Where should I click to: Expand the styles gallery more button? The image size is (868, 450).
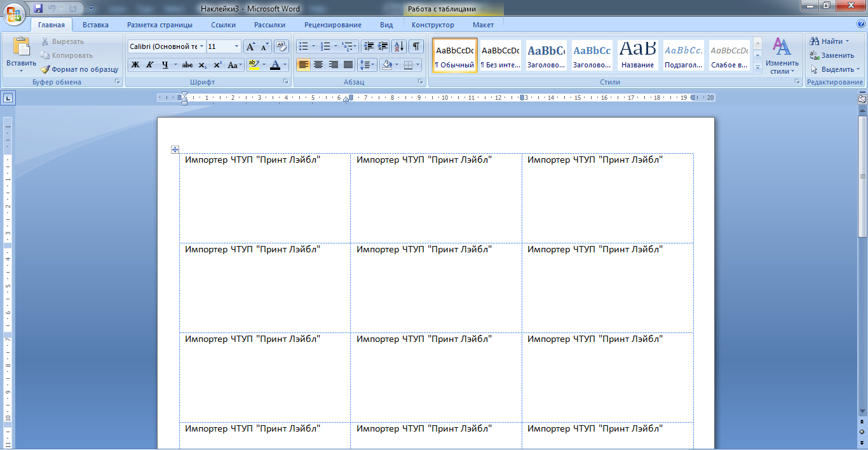pyautogui.click(x=757, y=69)
